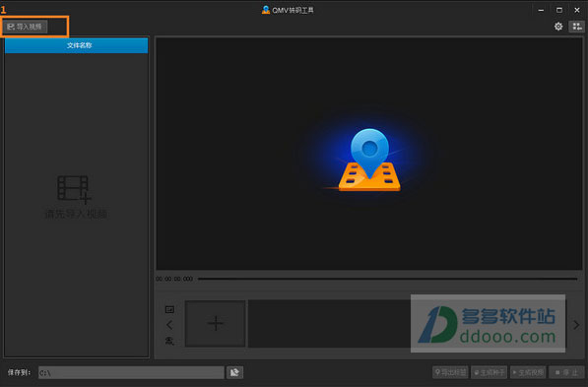Image resolution: width=588 pixels, height=387 pixels.
Task: Click the 导出标签 export tags button
Action: (x=450, y=372)
